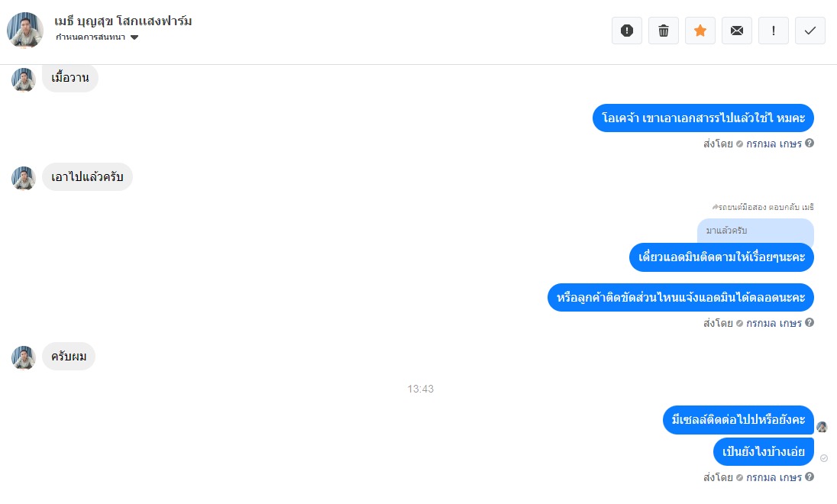Toggle the orange star follow-up icon
The image size is (837, 504).
[x=700, y=31]
